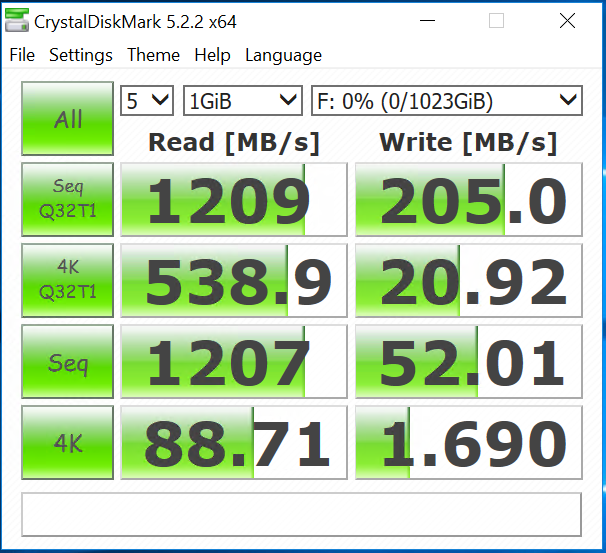The height and width of the screenshot is (553, 606).
Task: Minimize the CrystalDiskMark window
Action: 427,20
